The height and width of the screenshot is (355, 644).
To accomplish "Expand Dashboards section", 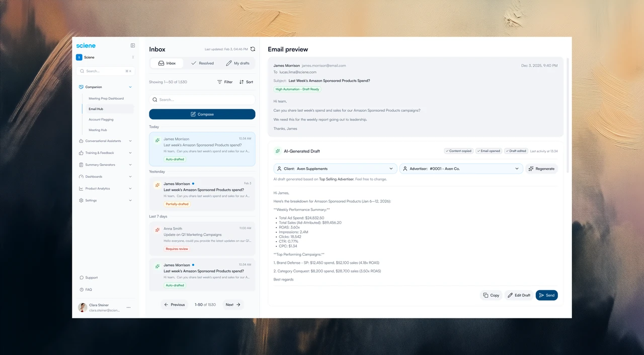I will click(105, 177).
